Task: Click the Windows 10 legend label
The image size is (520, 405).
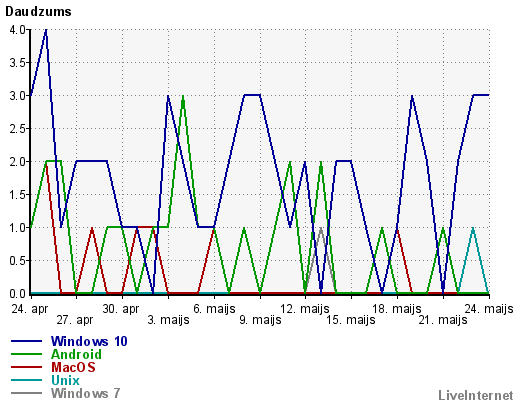Action: [x=89, y=341]
